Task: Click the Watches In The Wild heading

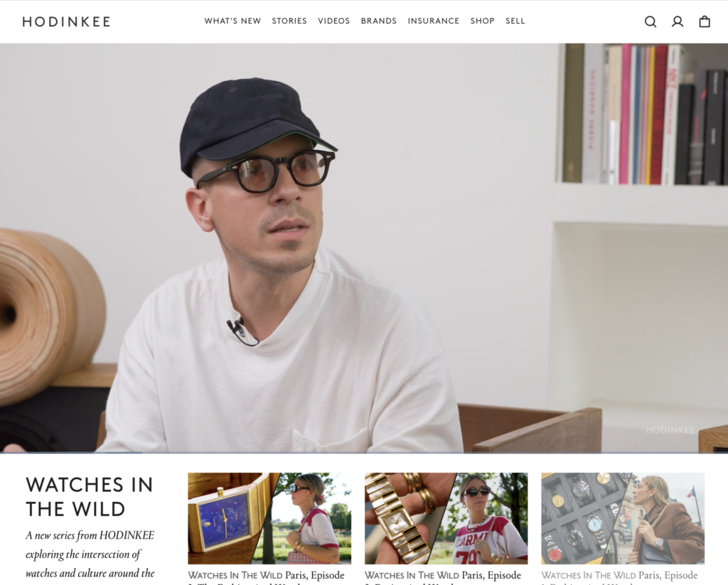Action: (x=89, y=497)
